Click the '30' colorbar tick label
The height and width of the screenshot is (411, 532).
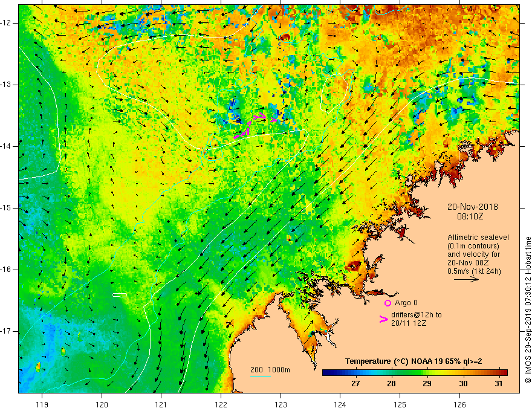tap(463, 384)
